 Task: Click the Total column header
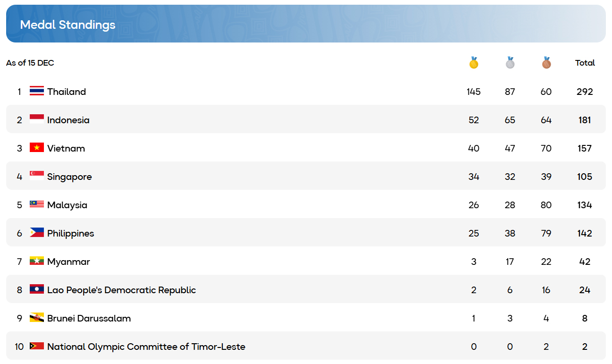[x=585, y=63]
